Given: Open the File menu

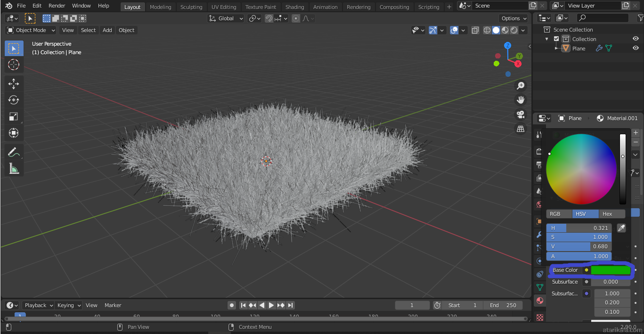Looking at the screenshot, I should tap(21, 6).
